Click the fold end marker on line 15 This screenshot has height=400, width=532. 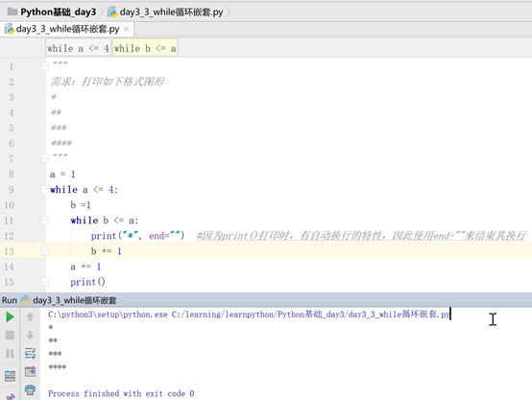coord(45,282)
